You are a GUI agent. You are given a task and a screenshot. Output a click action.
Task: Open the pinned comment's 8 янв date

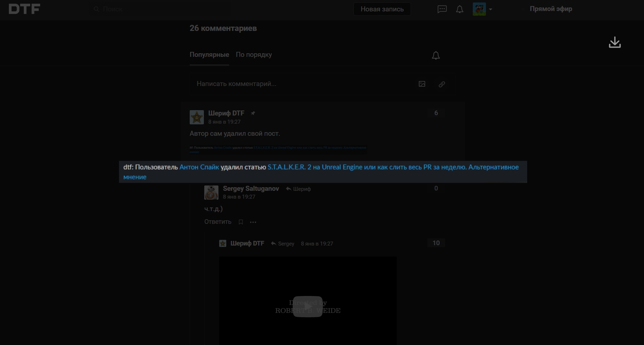tap(224, 122)
